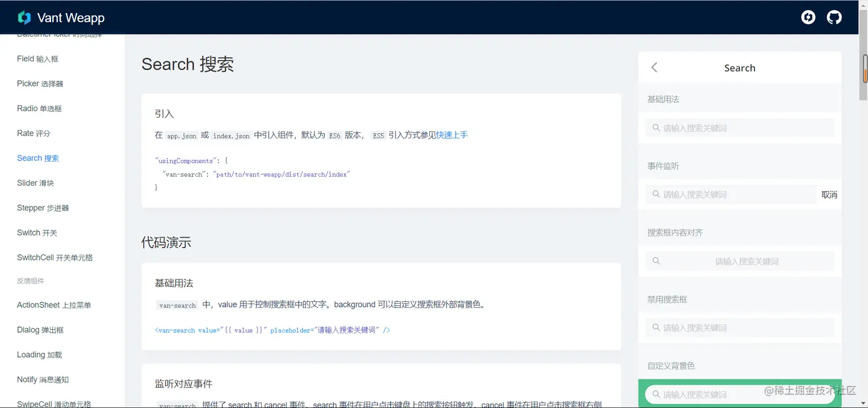The width and height of the screenshot is (868, 408).
Task: Click the Search title in preview header
Action: [x=740, y=68]
